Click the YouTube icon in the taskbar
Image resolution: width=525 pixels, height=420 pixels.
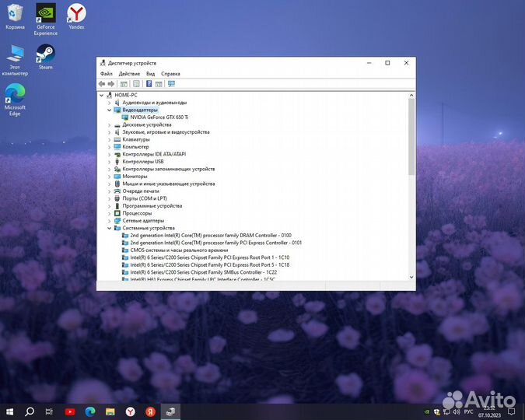(x=70, y=411)
